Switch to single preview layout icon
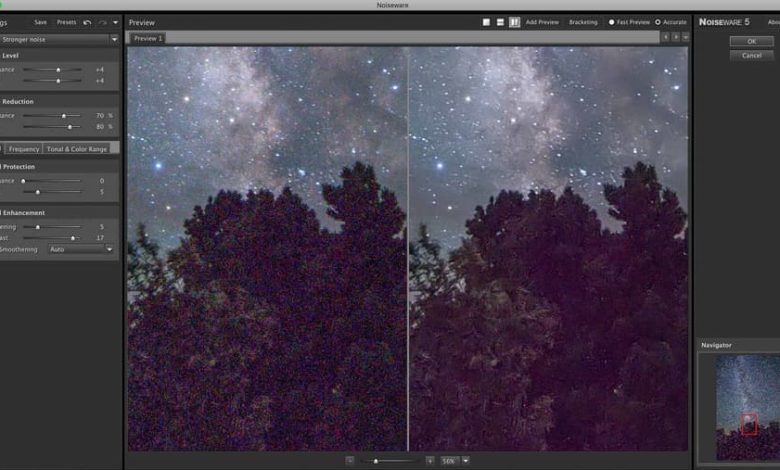Viewport: 780px width, 470px height. (486, 22)
